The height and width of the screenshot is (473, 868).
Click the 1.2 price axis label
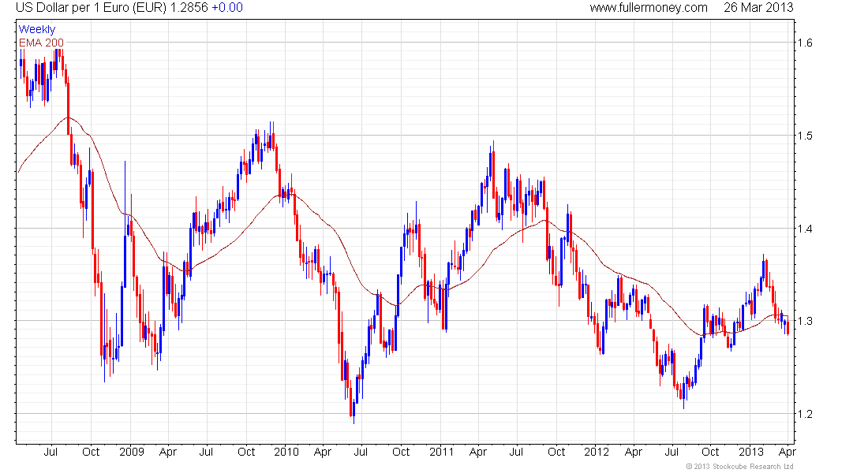coord(806,414)
